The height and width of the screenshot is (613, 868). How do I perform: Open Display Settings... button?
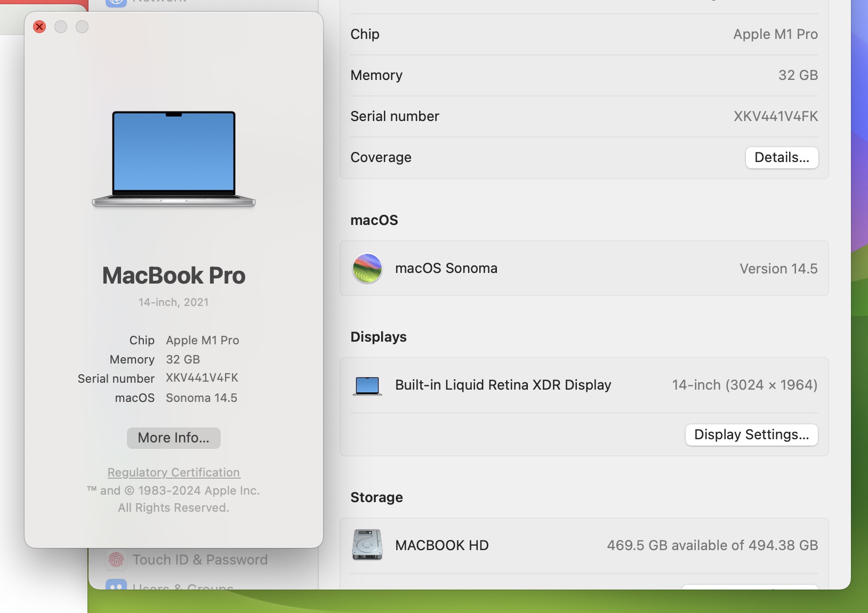tap(752, 434)
